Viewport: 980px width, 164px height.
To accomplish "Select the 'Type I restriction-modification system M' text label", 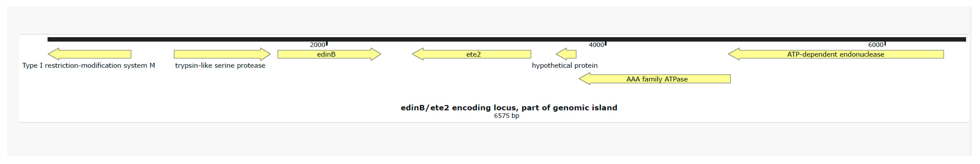I will click(x=88, y=65).
